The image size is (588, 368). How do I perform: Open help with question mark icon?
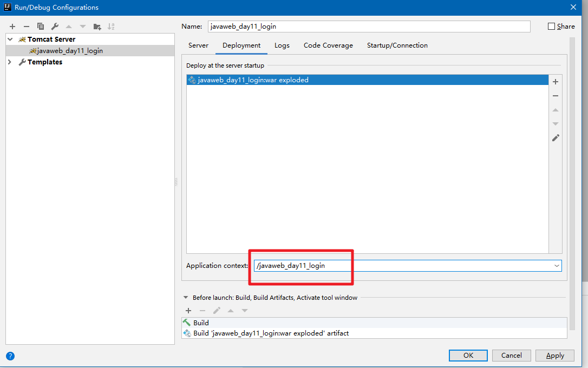tap(10, 356)
